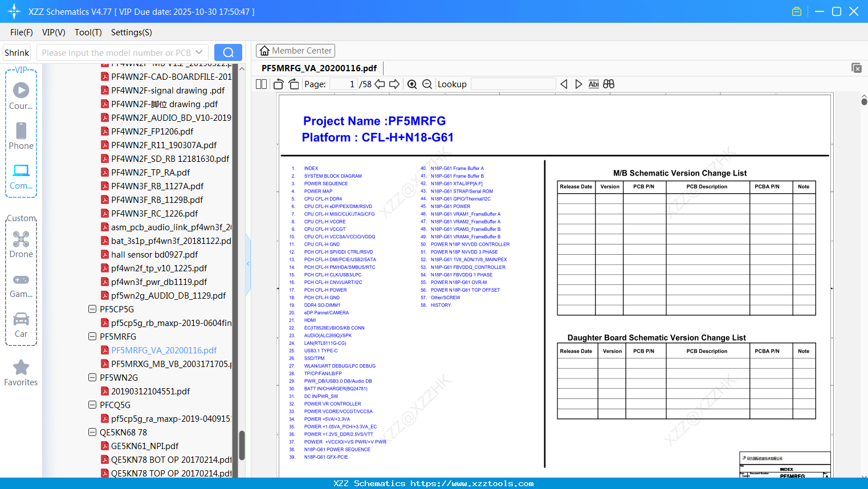Click the magnifier search button
Image resolution: width=868 pixels, height=489 pixels.
[x=228, y=52]
